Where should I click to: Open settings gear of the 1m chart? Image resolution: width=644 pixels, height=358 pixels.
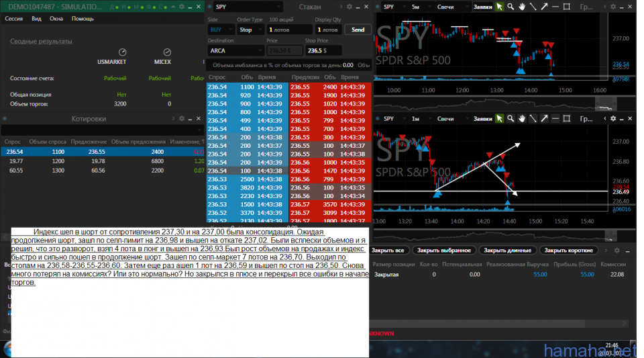[x=613, y=118]
